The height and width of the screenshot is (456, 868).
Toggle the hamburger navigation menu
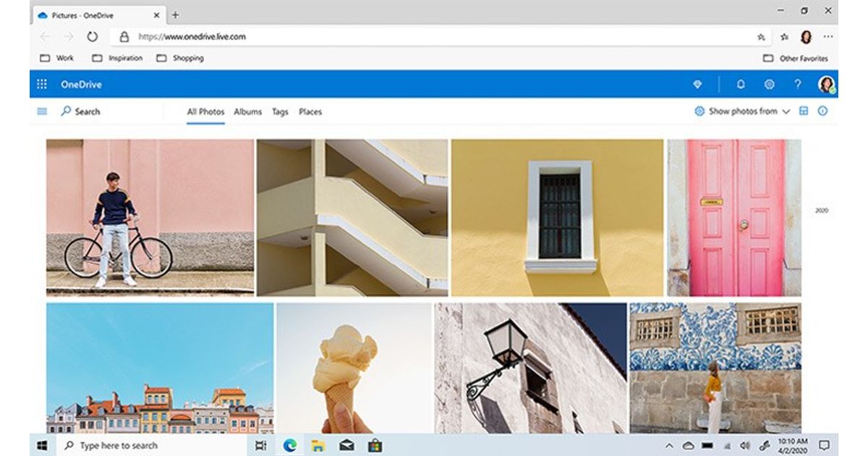click(x=42, y=111)
